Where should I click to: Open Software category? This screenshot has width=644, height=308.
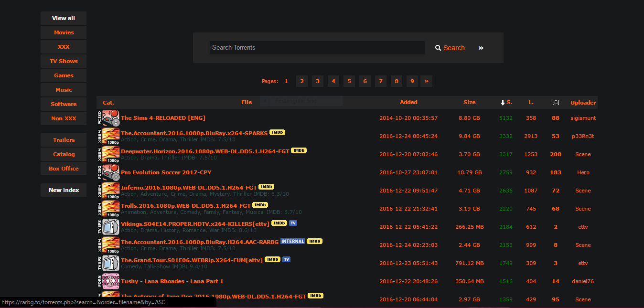[64, 104]
